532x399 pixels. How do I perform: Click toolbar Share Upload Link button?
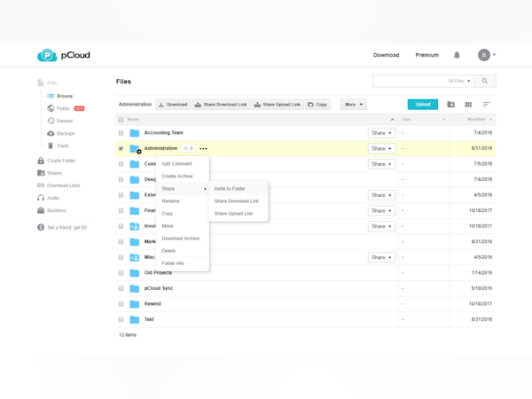(278, 105)
